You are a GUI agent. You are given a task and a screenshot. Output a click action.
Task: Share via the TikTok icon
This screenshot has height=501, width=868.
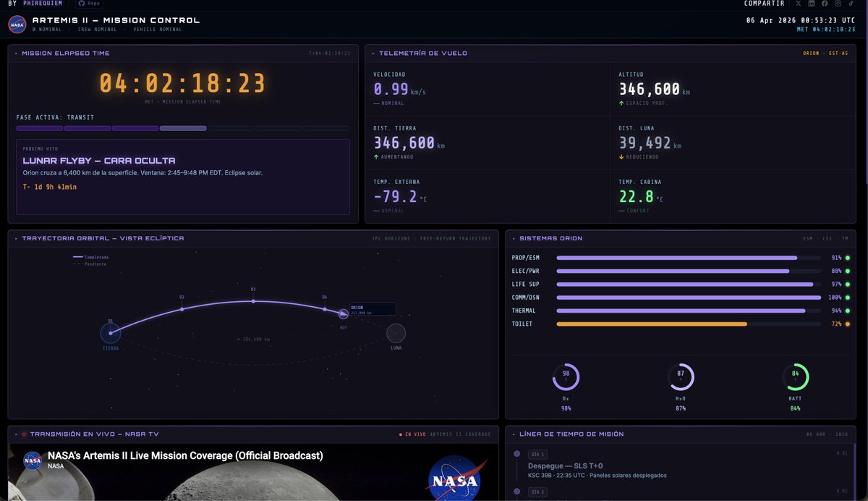(x=851, y=4)
